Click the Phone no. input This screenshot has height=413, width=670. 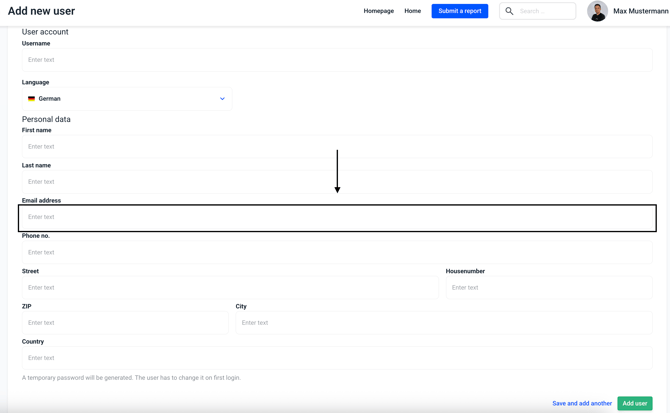(336, 252)
